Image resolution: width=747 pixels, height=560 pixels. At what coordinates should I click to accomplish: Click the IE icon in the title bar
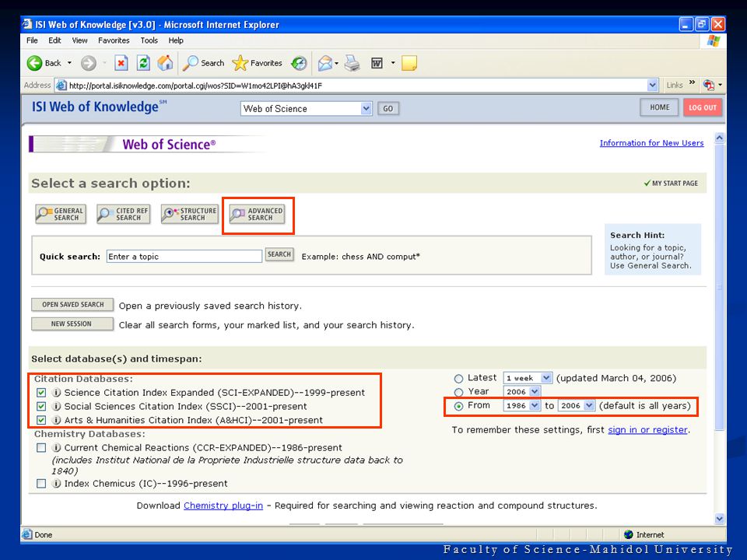(27, 24)
